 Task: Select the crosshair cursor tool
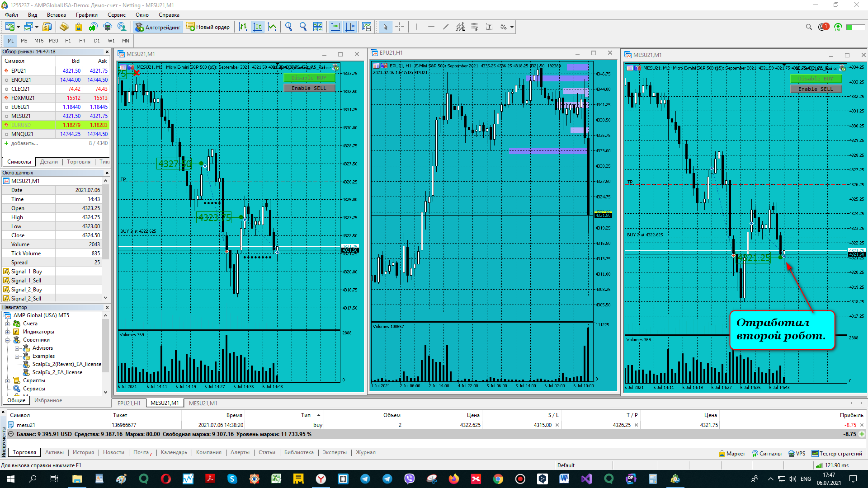click(x=400, y=27)
